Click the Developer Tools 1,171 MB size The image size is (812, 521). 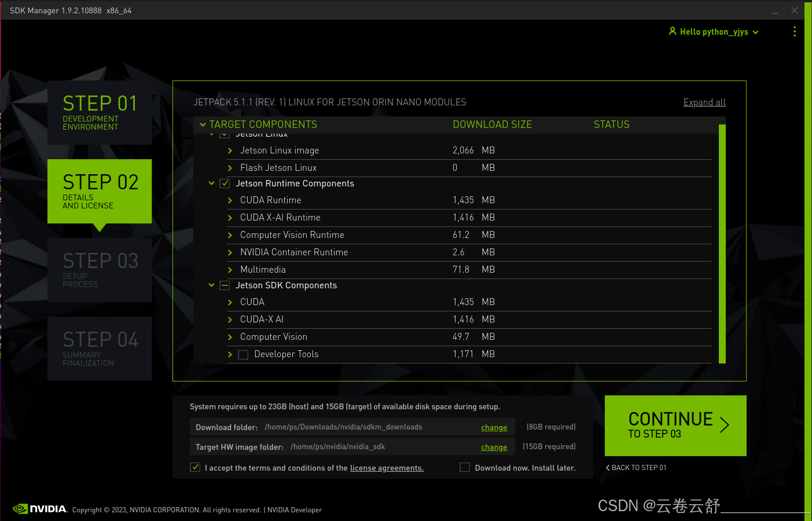[473, 354]
